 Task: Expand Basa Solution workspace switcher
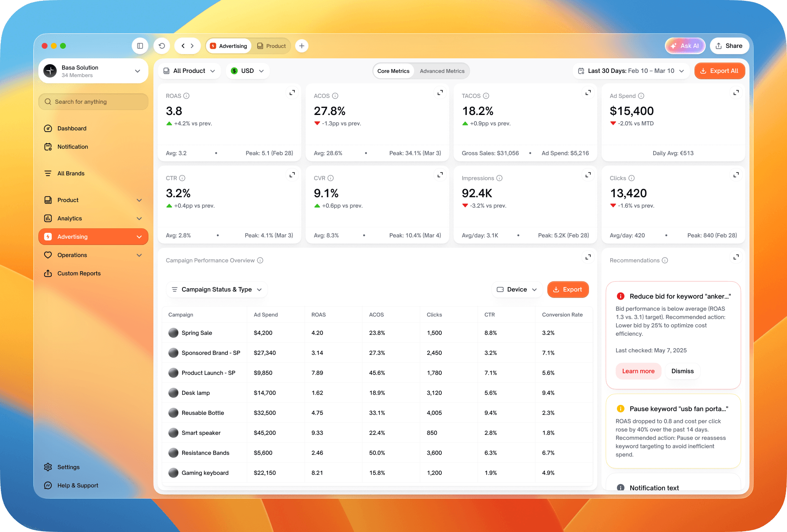pyautogui.click(x=93, y=71)
